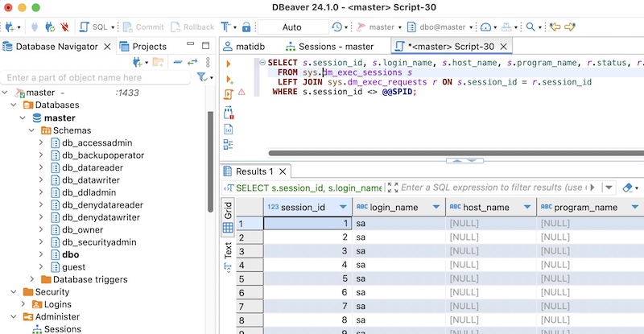Image resolution: width=644 pixels, height=334 pixels.
Task: Switch to the Sessions - master tab
Action: coord(330,47)
